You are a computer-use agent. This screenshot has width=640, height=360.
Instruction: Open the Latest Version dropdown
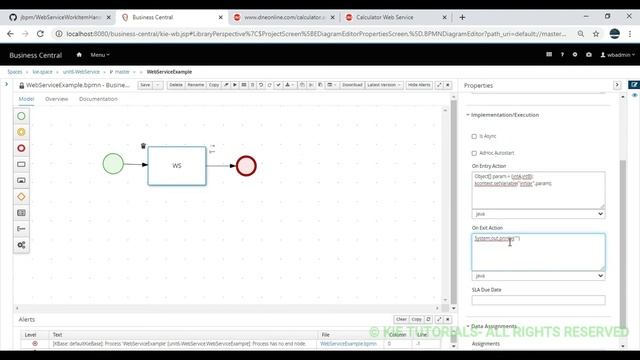pos(384,85)
